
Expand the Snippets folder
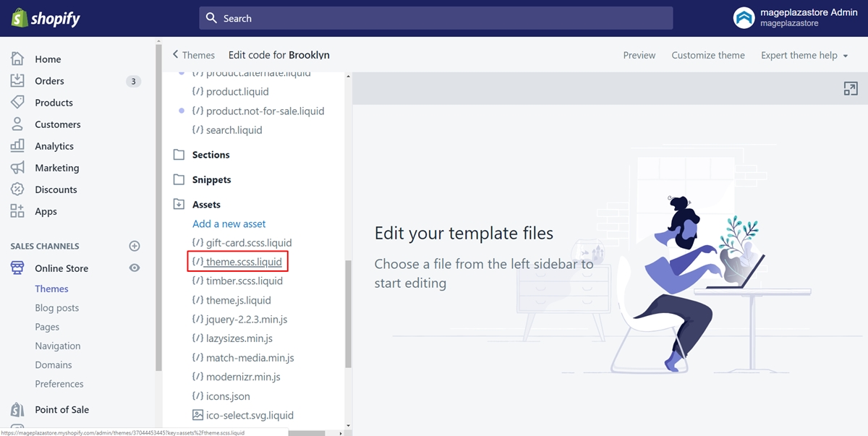click(212, 179)
